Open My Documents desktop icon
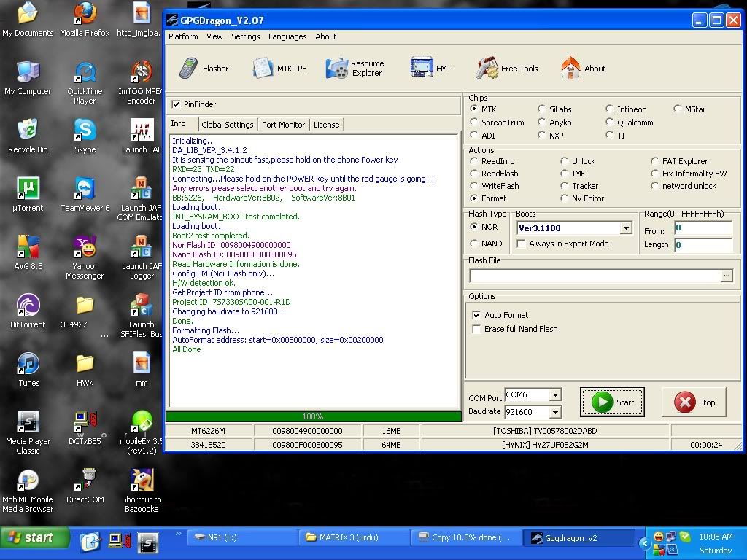 (x=28, y=20)
